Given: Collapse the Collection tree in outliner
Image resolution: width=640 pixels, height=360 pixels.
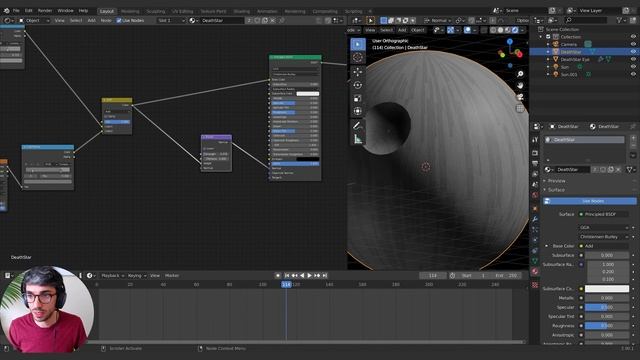Looking at the screenshot, I should (541, 37).
